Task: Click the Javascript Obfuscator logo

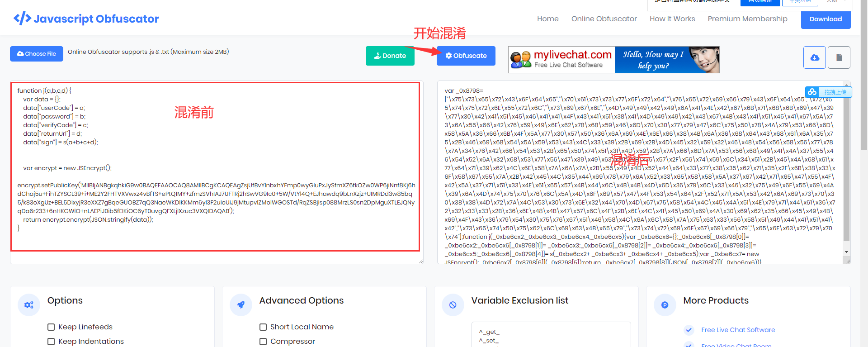Action: pyautogui.click(x=86, y=19)
